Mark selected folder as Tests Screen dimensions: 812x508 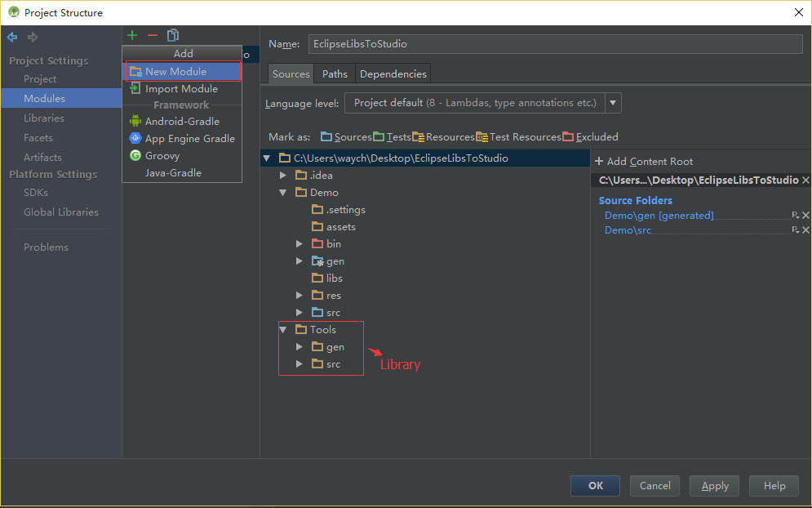point(392,137)
